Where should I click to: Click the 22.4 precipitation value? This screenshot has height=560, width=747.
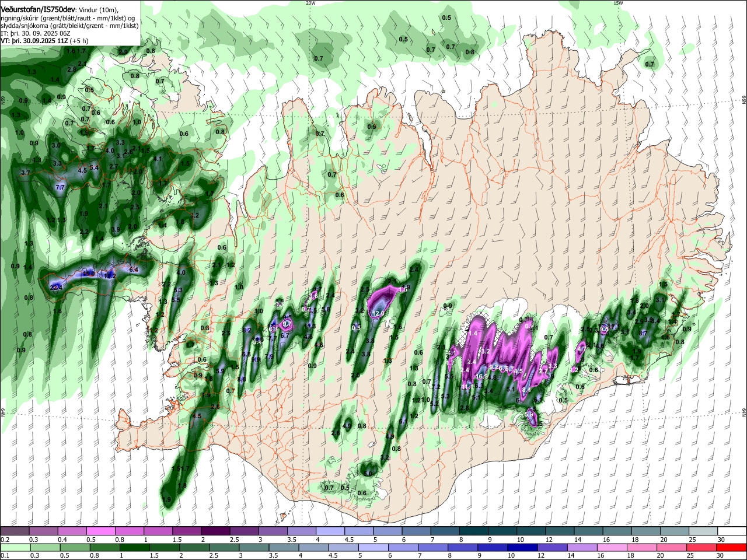click(x=56, y=288)
